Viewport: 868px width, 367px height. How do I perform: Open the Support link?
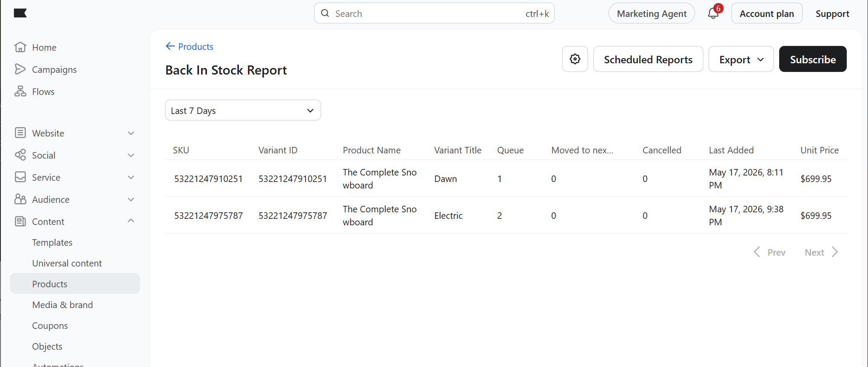(832, 13)
